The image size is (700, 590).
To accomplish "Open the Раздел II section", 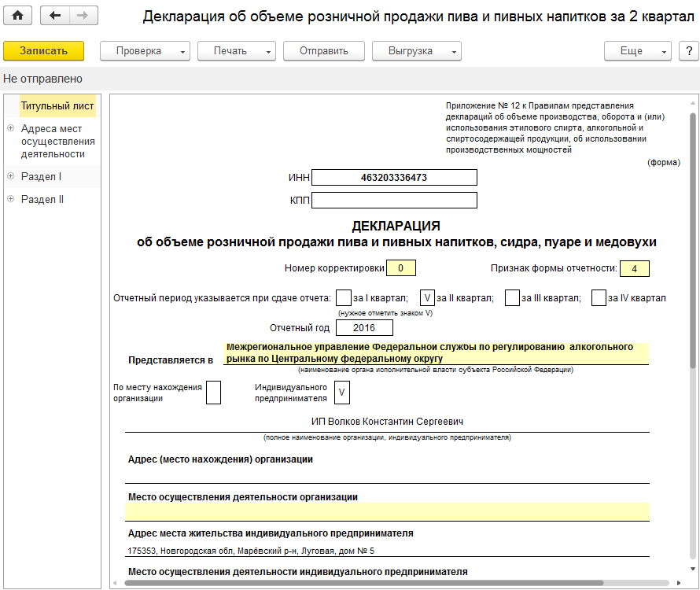I will click(42, 199).
